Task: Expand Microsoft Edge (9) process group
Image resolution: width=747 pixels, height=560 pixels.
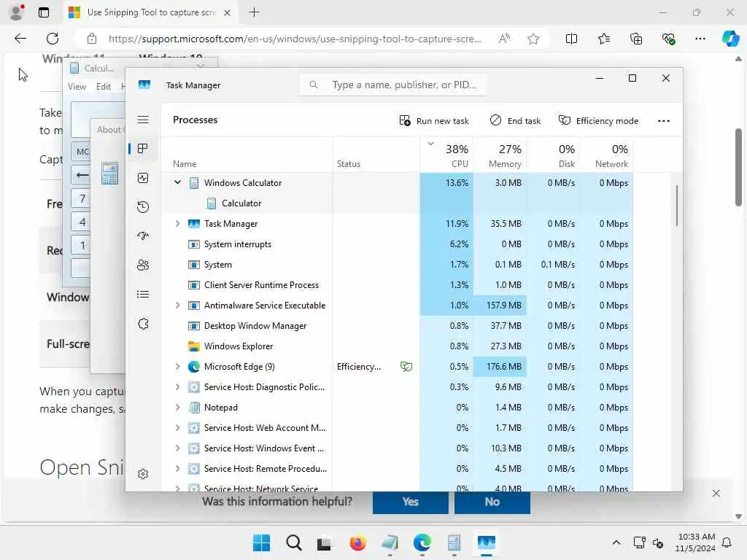Action: (178, 367)
